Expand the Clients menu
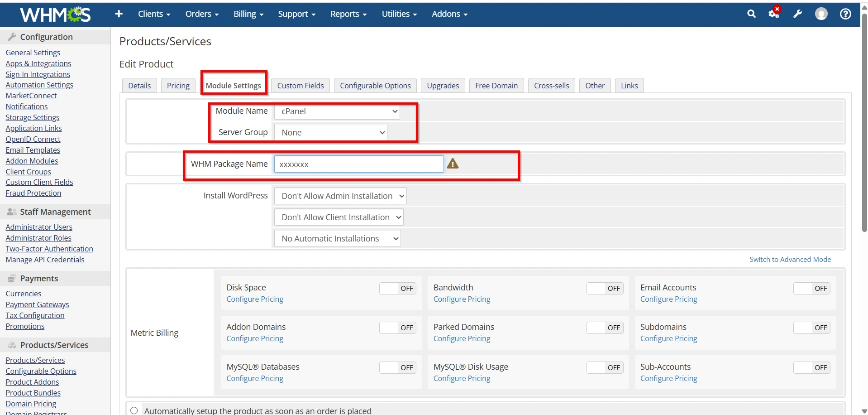The height and width of the screenshot is (415, 868). [154, 14]
